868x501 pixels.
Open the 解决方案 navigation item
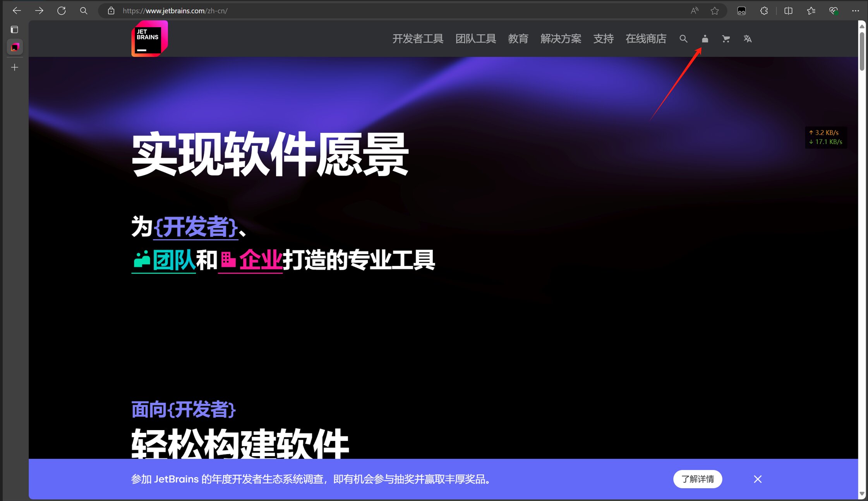coord(561,39)
